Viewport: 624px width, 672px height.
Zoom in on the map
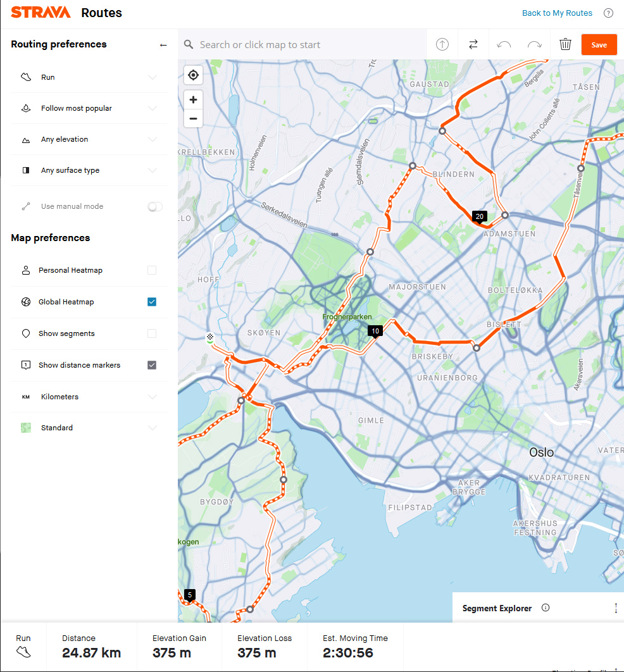pyautogui.click(x=193, y=99)
